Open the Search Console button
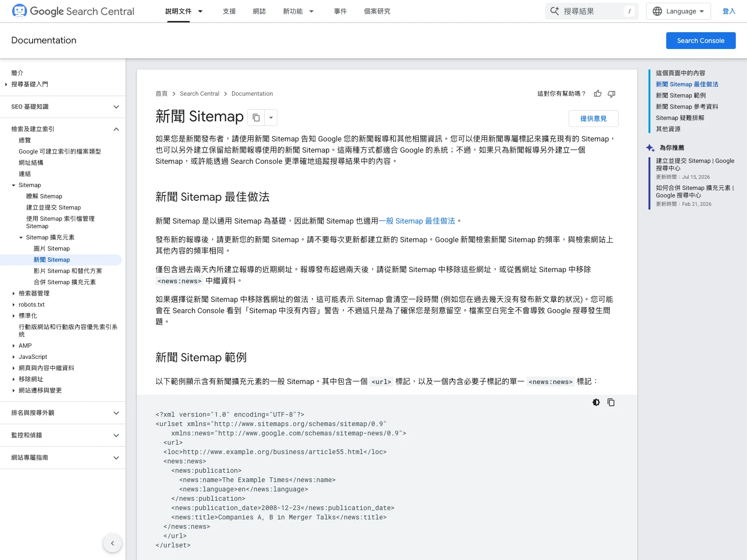The image size is (747, 560). pos(701,41)
